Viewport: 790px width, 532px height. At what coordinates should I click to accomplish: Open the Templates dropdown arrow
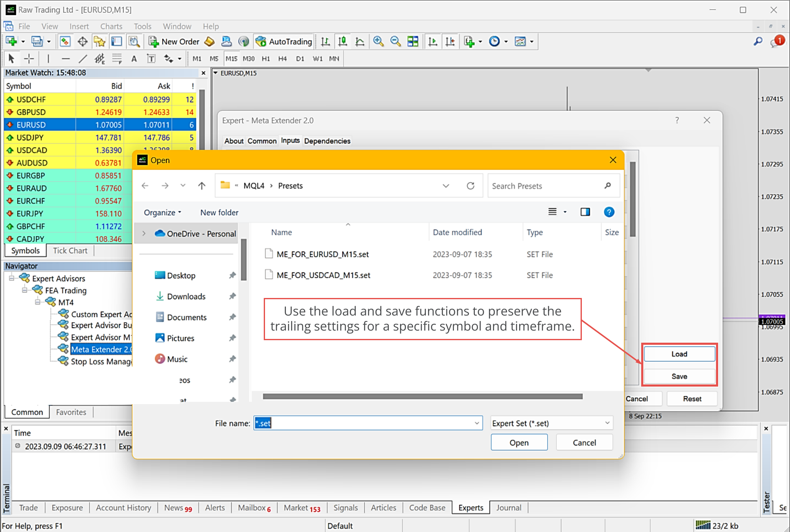532,41
